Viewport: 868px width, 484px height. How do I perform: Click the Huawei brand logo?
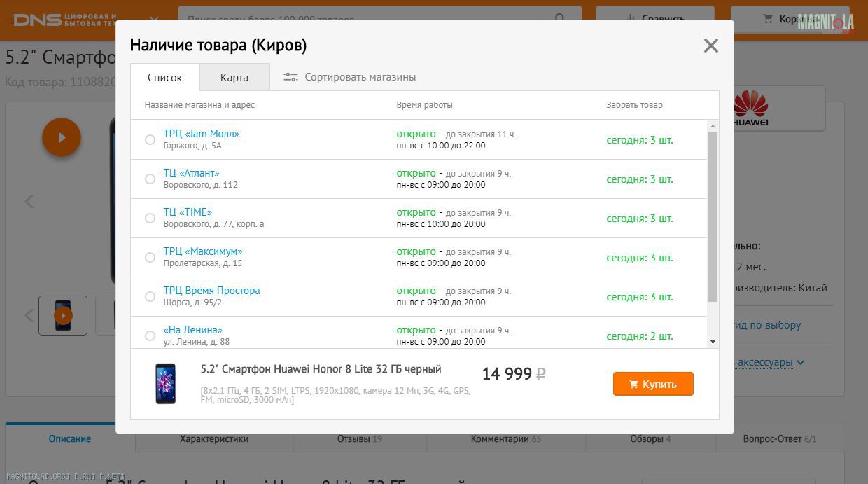(751, 109)
